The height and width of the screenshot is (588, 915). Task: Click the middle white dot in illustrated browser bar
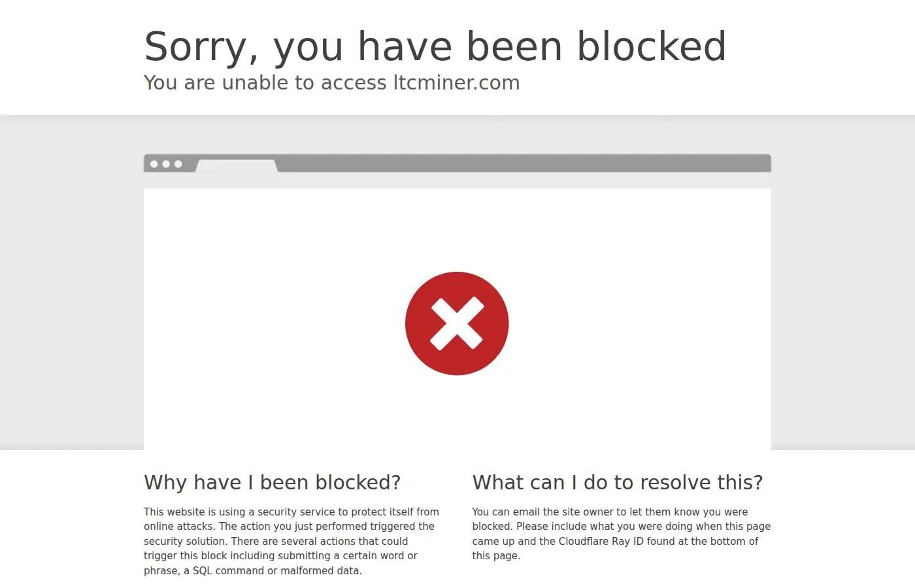(x=166, y=164)
